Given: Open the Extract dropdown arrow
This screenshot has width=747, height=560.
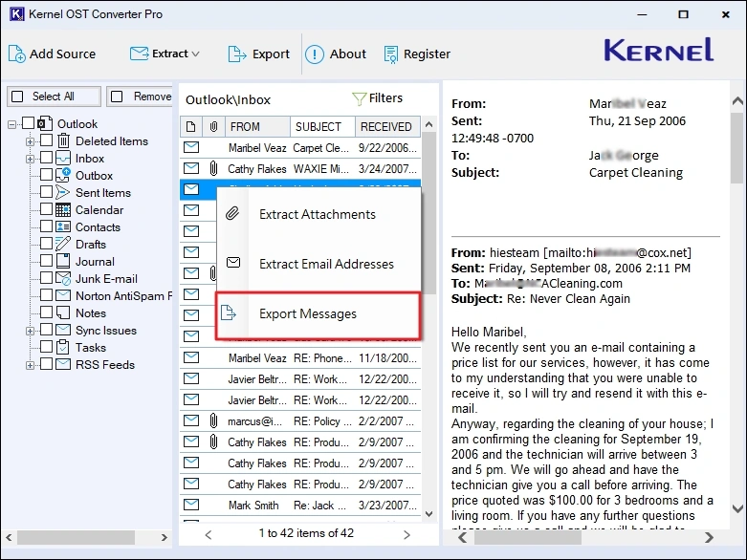Looking at the screenshot, I should coord(195,54).
